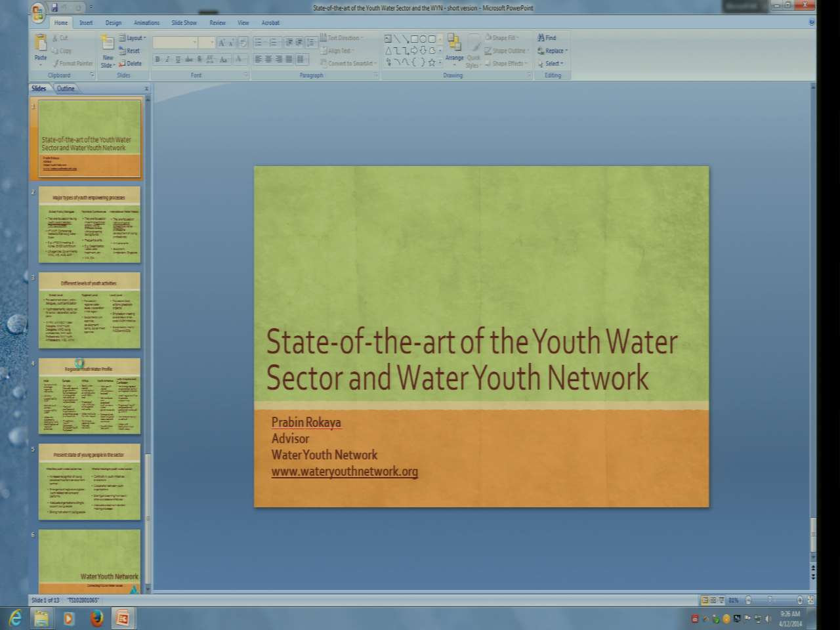Click the Reset slide button

pyautogui.click(x=129, y=51)
